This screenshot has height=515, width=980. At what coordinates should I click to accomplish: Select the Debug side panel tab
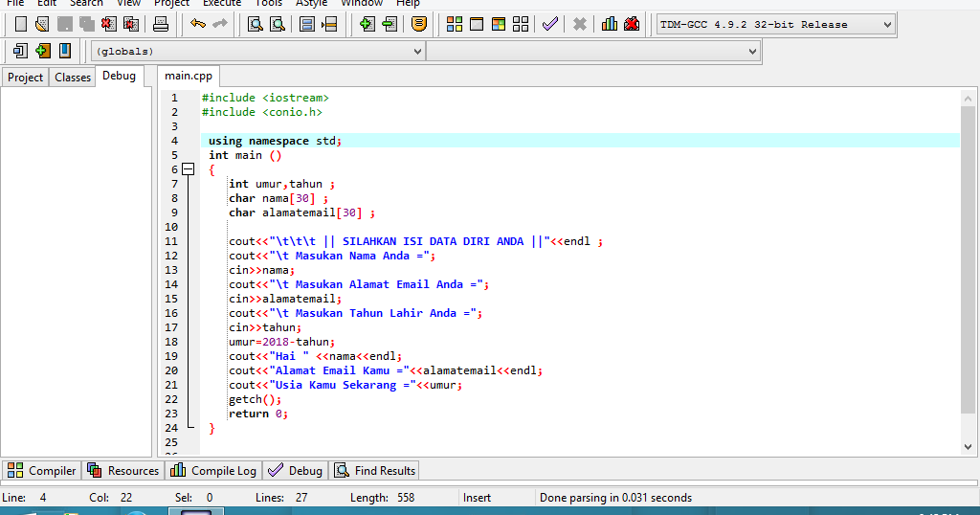(x=119, y=76)
